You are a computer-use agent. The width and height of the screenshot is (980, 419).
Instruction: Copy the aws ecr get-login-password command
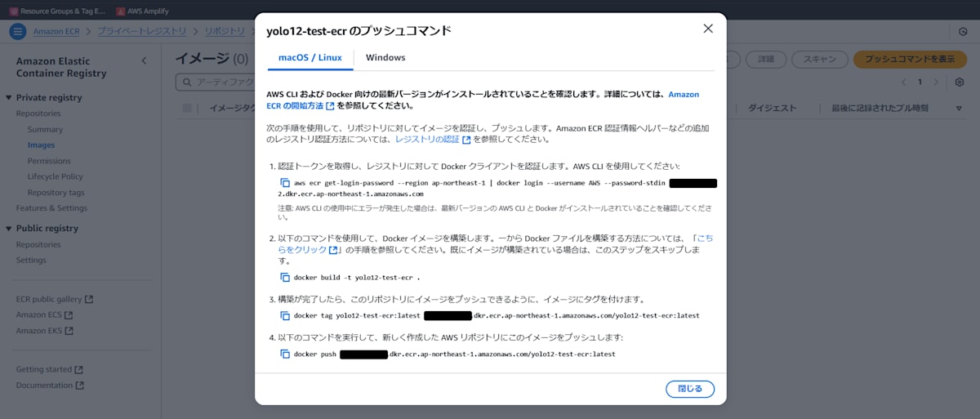[285, 183]
